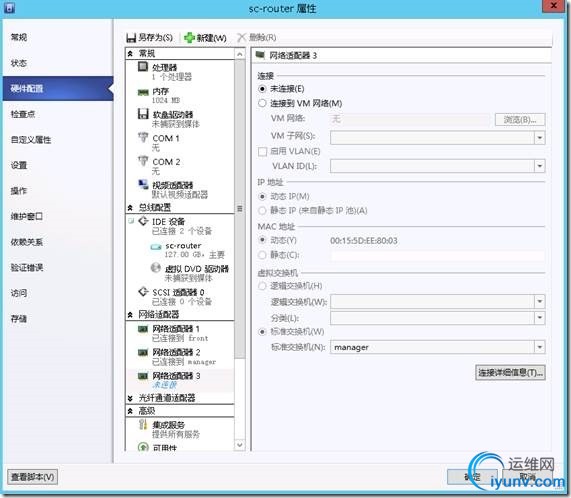Enable the VLAN (启用 VLAN) checkbox
Image resolution: width=571 pixels, height=498 pixels.
(262, 151)
